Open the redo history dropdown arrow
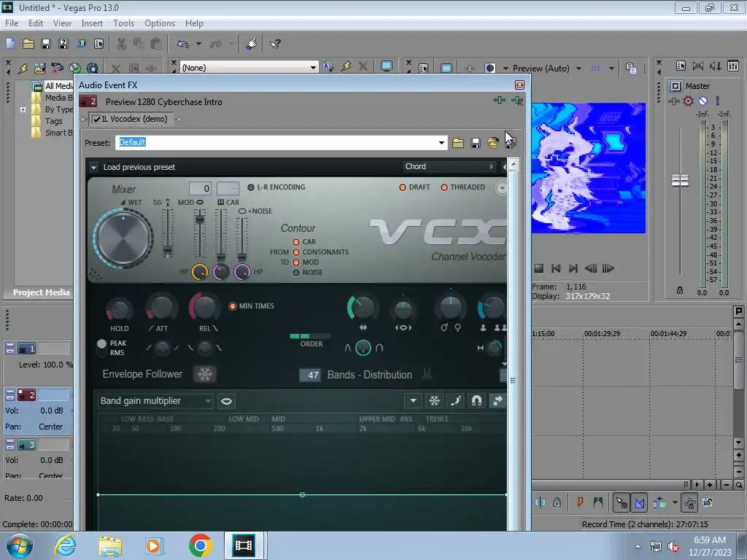Viewport: 747px width, 560px height. [x=231, y=44]
